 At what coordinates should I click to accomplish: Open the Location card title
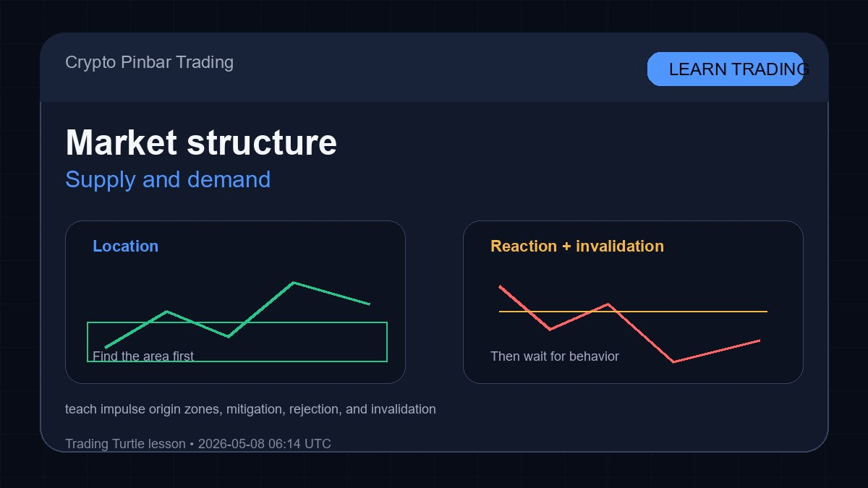pyautogui.click(x=125, y=246)
